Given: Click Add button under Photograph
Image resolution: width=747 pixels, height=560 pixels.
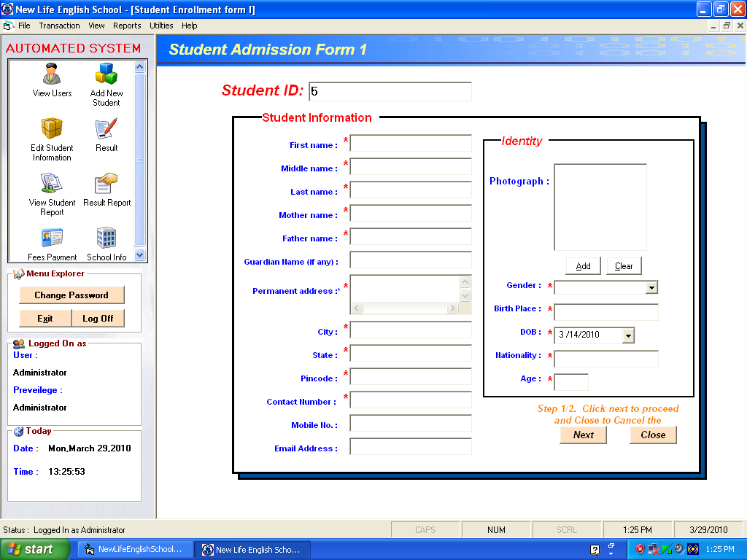Looking at the screenshot, I should coord(583,266).
